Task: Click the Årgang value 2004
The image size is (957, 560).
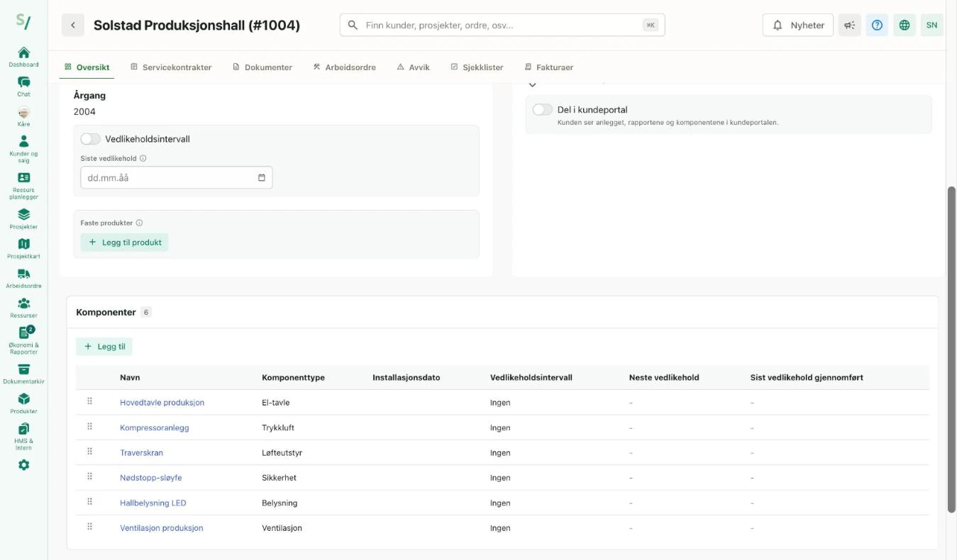Action: (84, 112)
